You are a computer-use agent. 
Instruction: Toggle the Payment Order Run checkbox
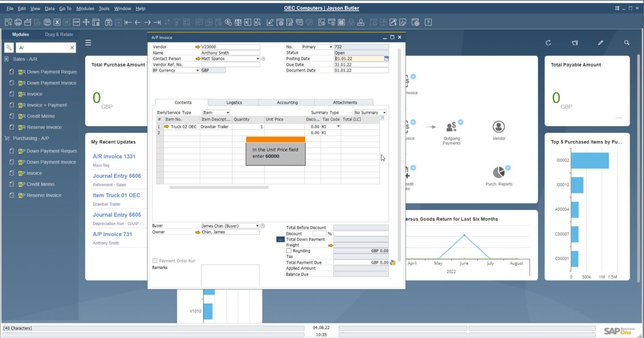click(x=155, y=260)
